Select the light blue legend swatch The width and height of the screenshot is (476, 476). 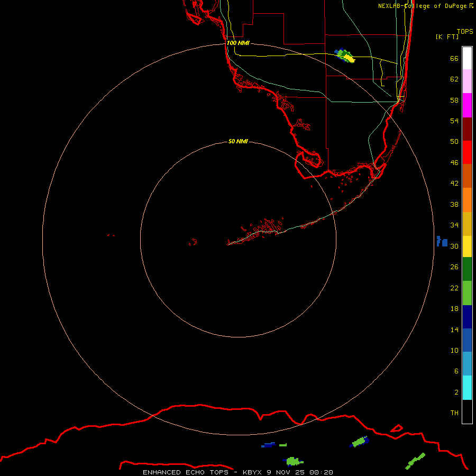[x=467, y=364]
